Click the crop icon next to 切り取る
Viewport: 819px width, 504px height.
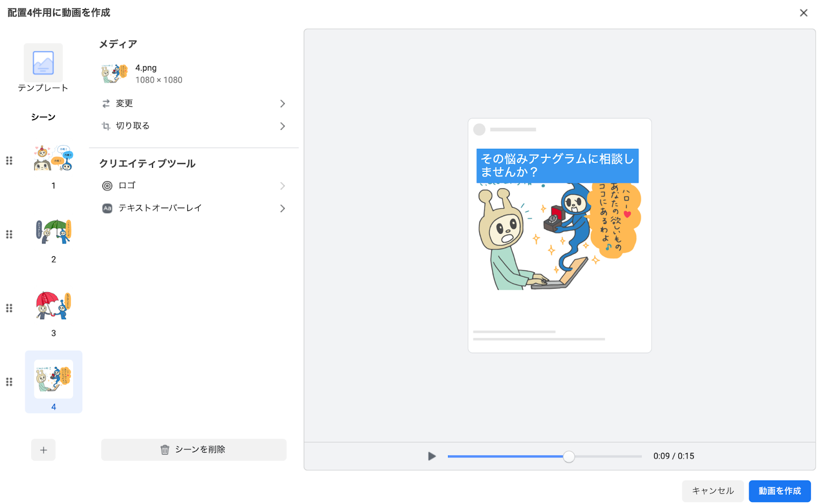(106, 126)
